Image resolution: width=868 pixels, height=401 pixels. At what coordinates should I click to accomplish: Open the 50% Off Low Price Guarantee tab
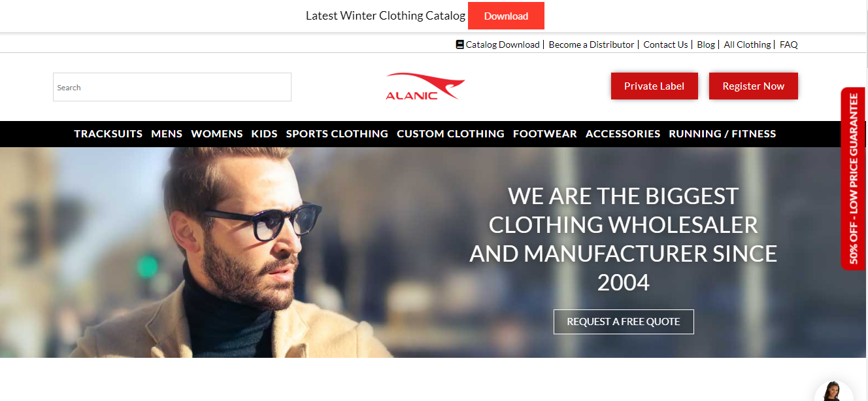[854, 179]
